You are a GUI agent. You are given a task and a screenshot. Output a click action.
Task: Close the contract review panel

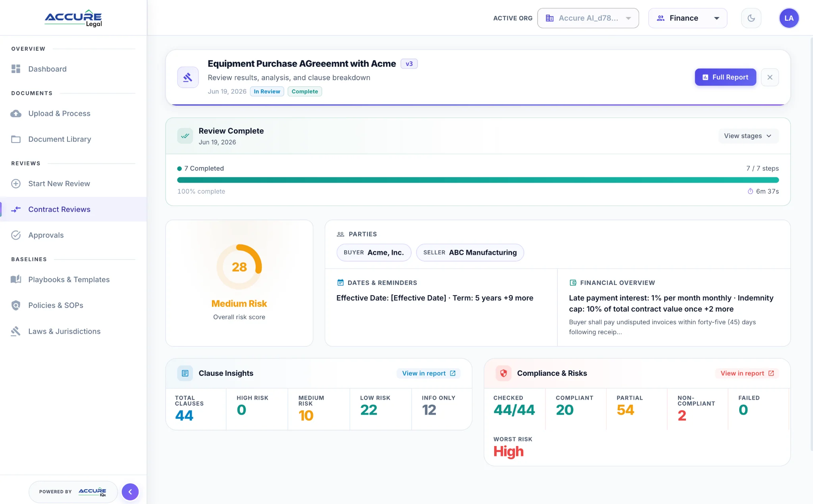point(770,77)
